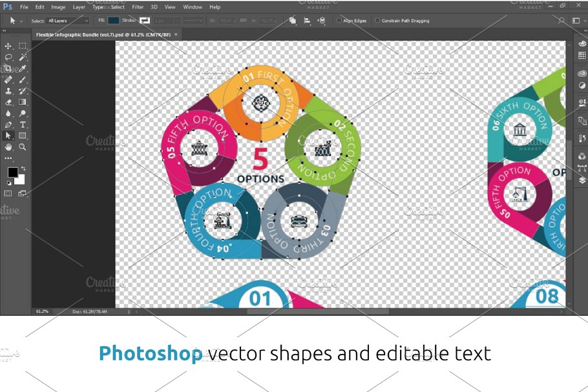Select the Gradient tool

(22, 101)
